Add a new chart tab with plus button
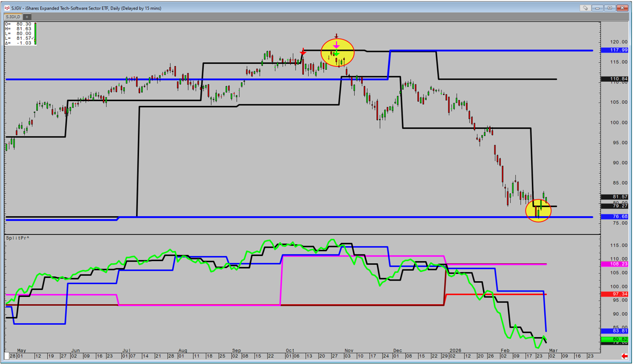This screenshot has height=364, width=633. [x=27, y=17]
